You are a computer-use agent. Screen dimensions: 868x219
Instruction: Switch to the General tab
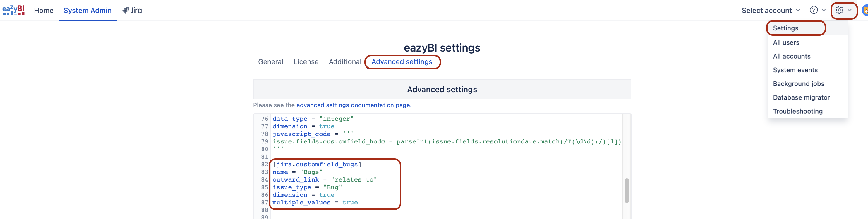pyautogui.click(x=271, y=62)
